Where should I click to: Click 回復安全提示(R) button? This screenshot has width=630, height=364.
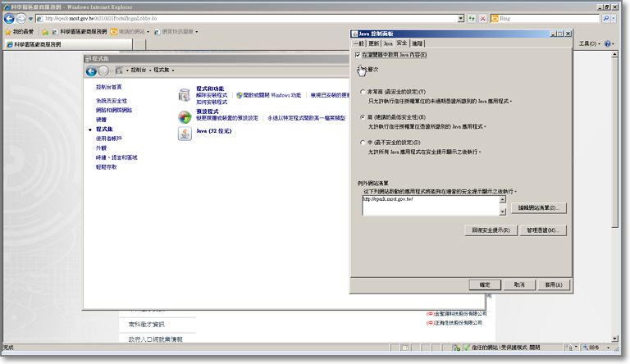click(491, 230)
